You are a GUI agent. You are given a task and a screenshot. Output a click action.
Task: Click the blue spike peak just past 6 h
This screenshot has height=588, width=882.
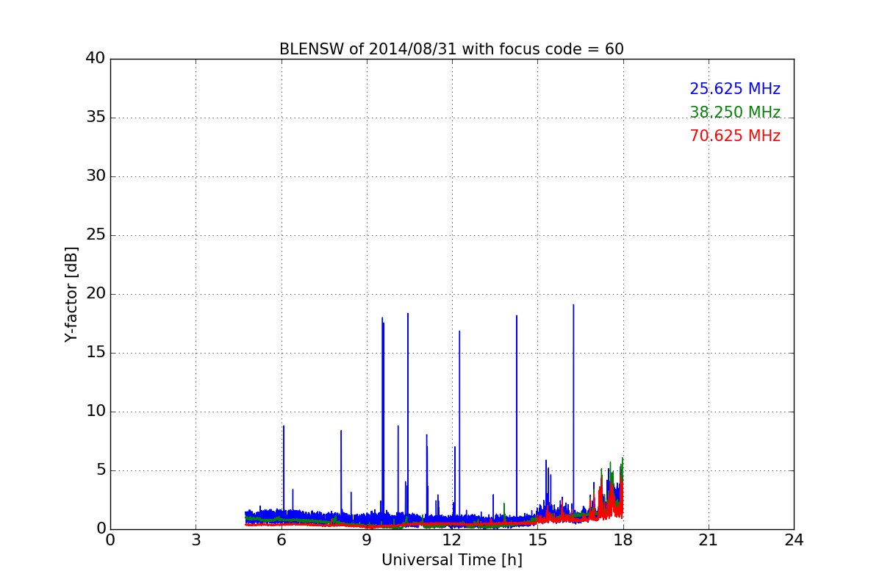[284, 426]
